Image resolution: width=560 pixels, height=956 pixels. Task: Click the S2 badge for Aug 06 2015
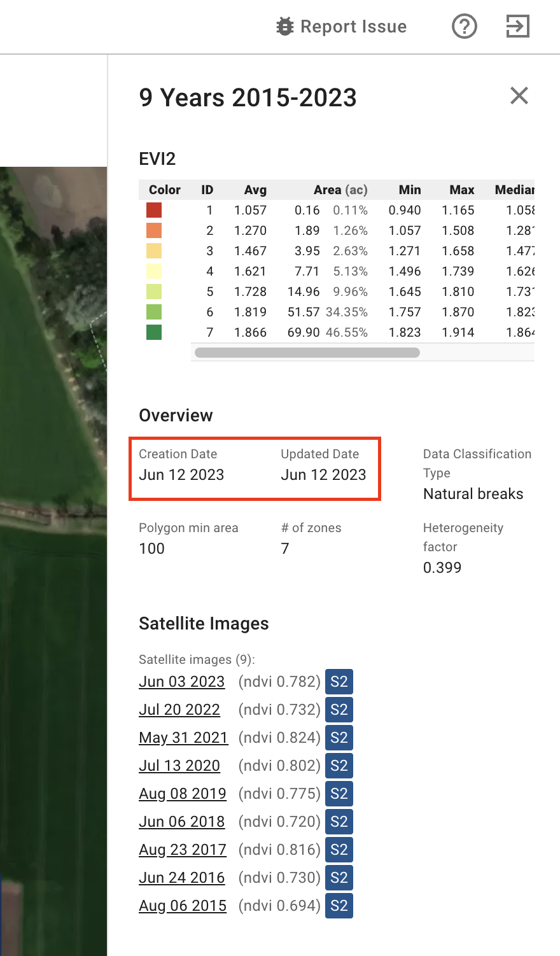click(x=339, y=906)
